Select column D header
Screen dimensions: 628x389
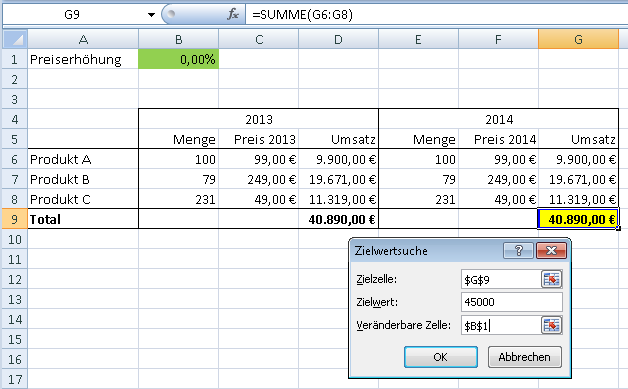[338, 39]
